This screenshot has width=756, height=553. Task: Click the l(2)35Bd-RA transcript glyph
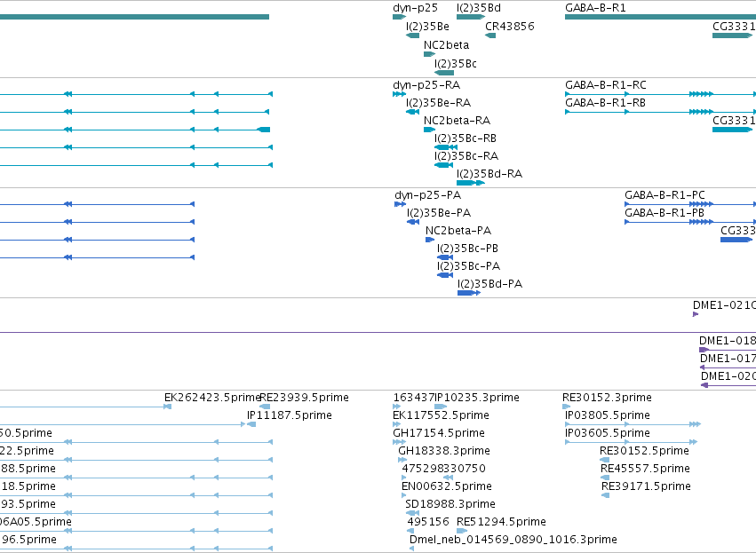click(x=471, y=183)
